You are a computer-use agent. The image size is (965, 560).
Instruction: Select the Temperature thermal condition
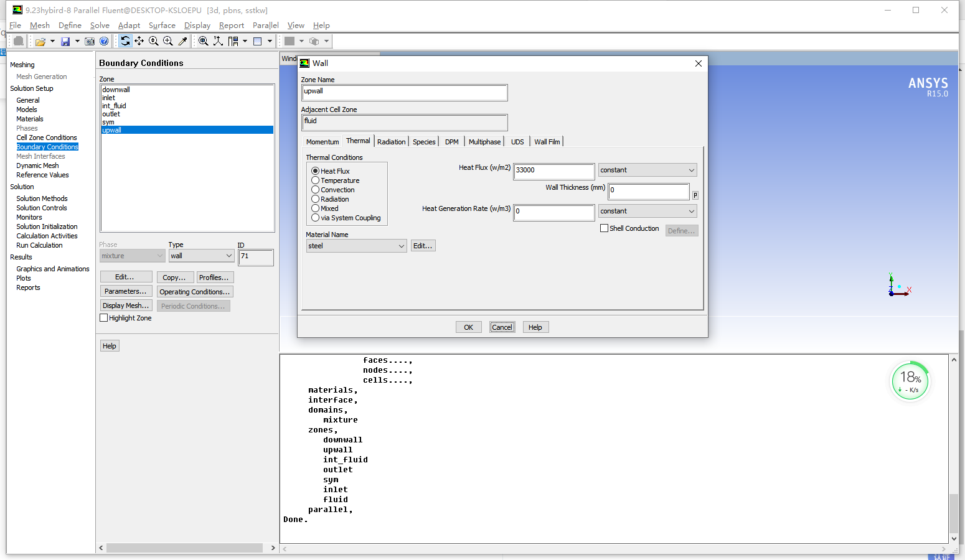316,180
